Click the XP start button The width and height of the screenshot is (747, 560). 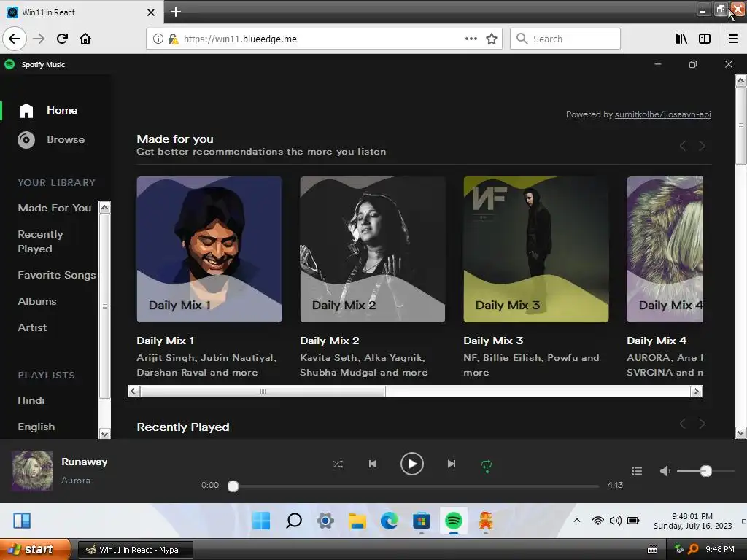click(35, 550)
